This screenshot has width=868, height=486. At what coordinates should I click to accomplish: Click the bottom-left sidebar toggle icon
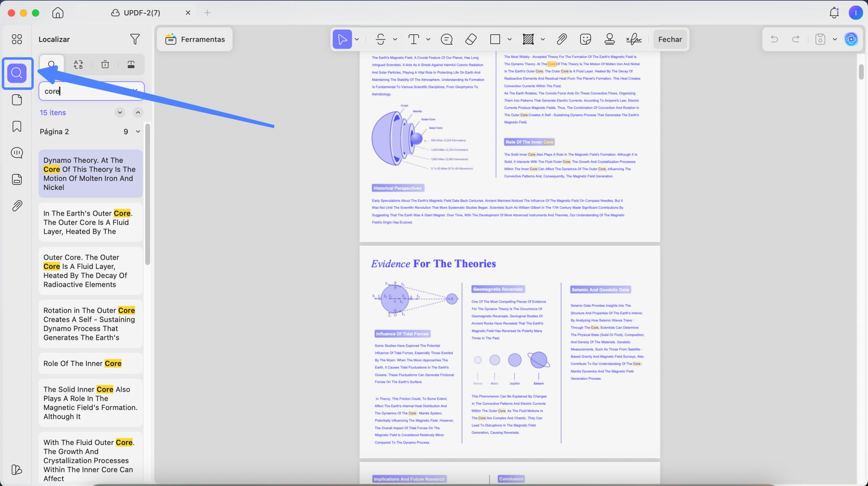coord(17,469)
